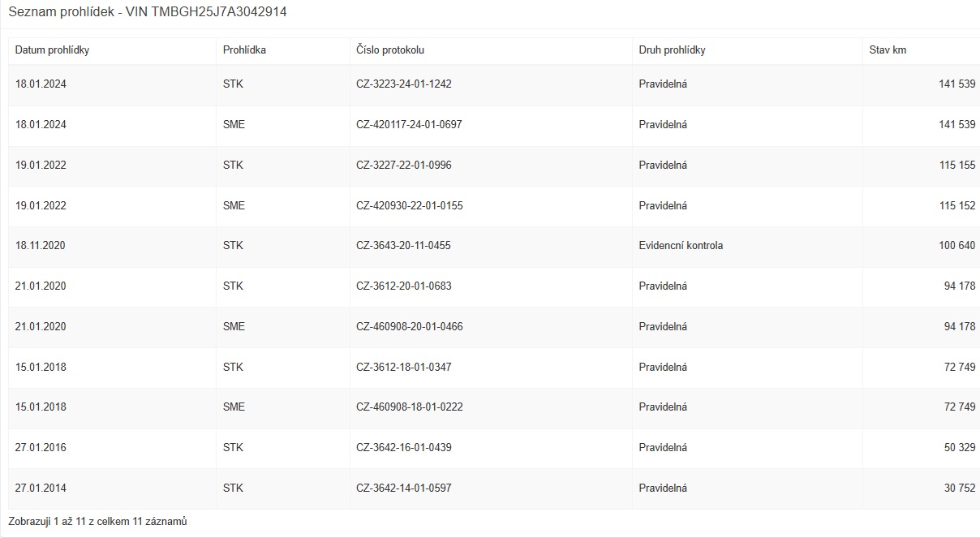The image size is (980, 538).
Task: Select the date 18.11.2020
Action: 41,246
